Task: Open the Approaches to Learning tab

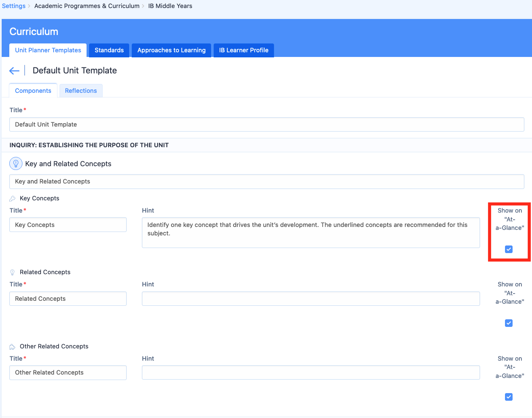Action: pos(171,50)
